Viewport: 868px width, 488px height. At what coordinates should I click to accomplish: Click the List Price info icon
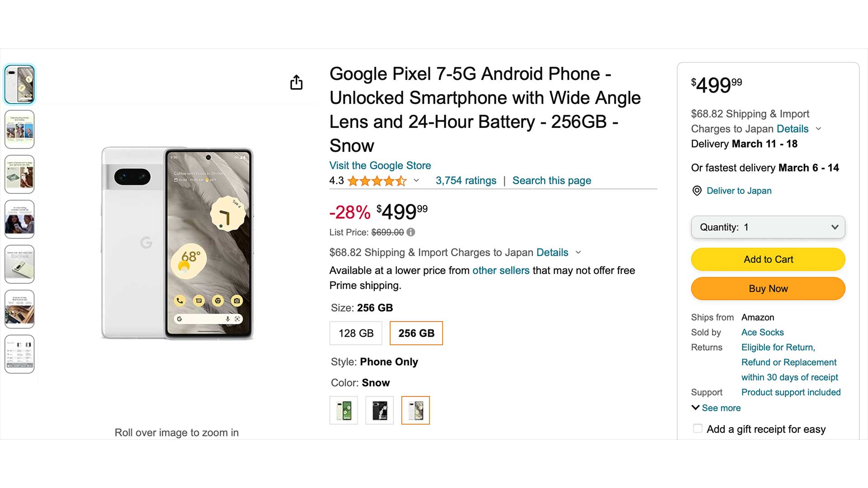[x=410, y=232]
